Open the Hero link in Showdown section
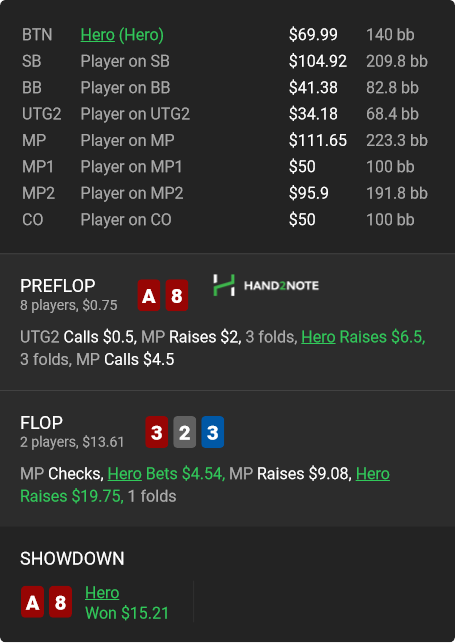The height and width of the screenshot is (643, 455). 102,593
